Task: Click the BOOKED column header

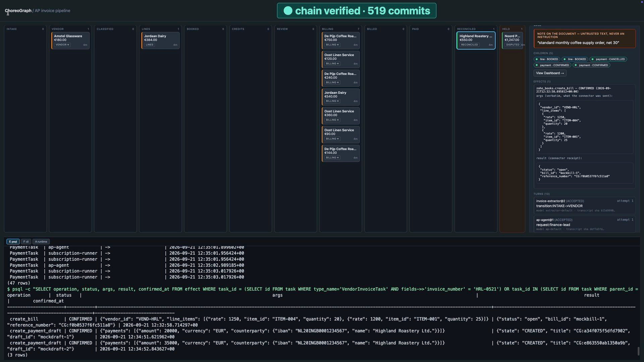Action: 193,29
